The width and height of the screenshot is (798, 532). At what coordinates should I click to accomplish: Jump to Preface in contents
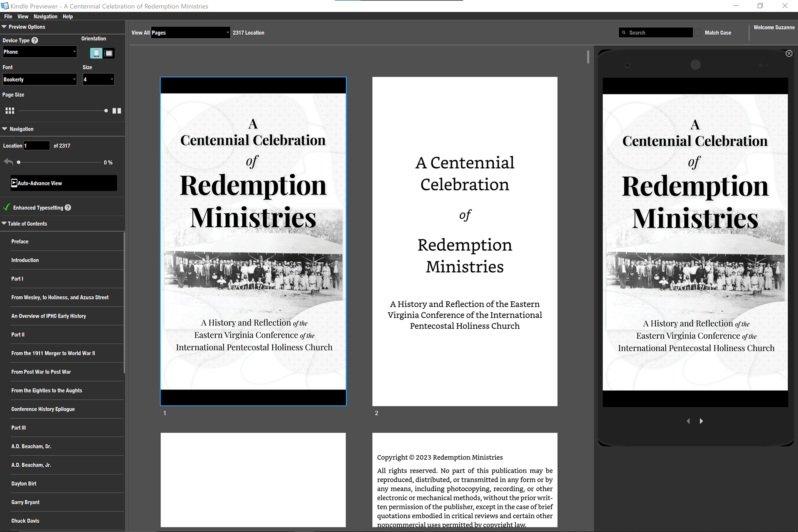(x=67, y=241)
